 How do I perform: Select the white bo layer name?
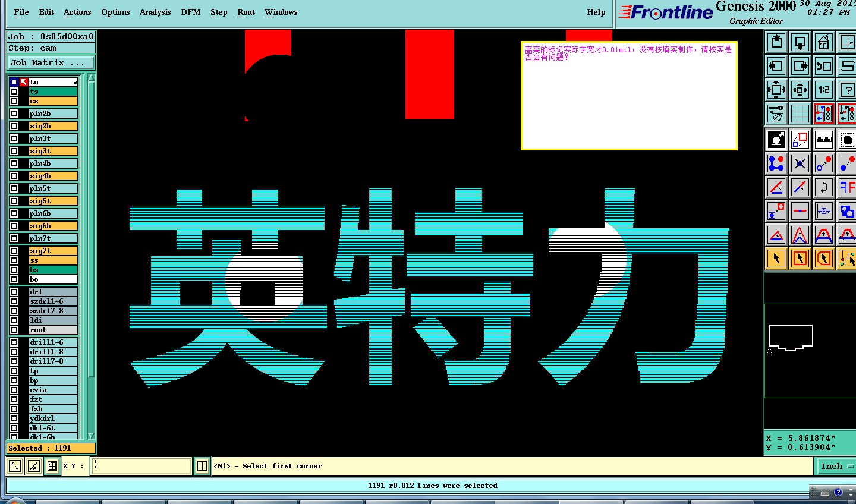point(53,279)
